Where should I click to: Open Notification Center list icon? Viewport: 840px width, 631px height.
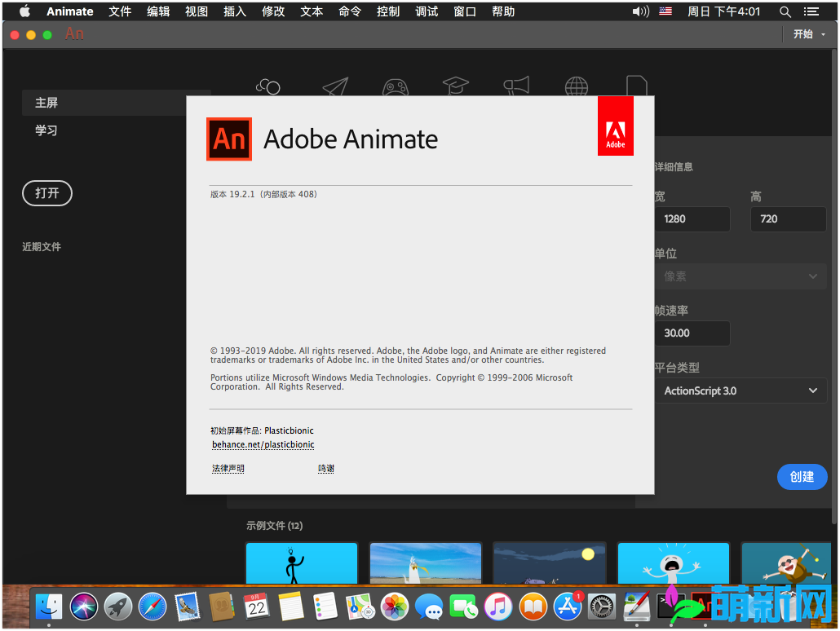(x=811, y=11)
